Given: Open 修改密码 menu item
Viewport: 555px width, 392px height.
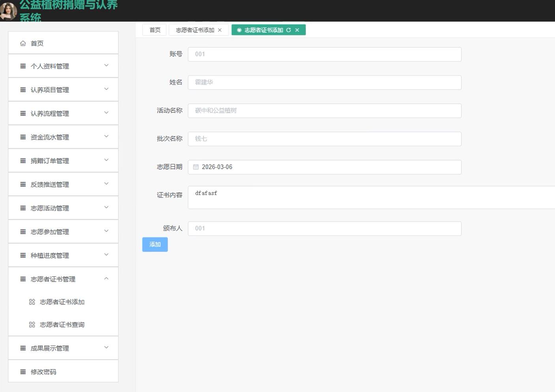Looking at the screenshot, I should 63,371.
